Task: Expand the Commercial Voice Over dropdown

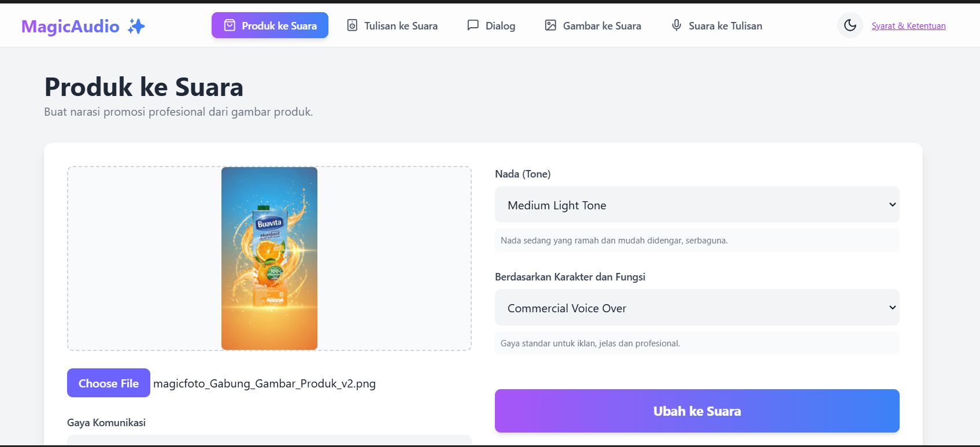Action: point(697,308)
